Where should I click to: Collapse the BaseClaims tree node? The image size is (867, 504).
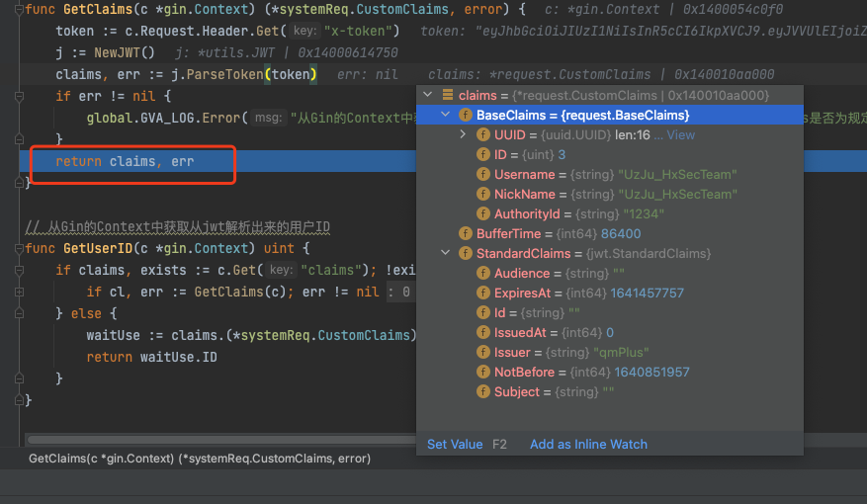tap(445, 115)
